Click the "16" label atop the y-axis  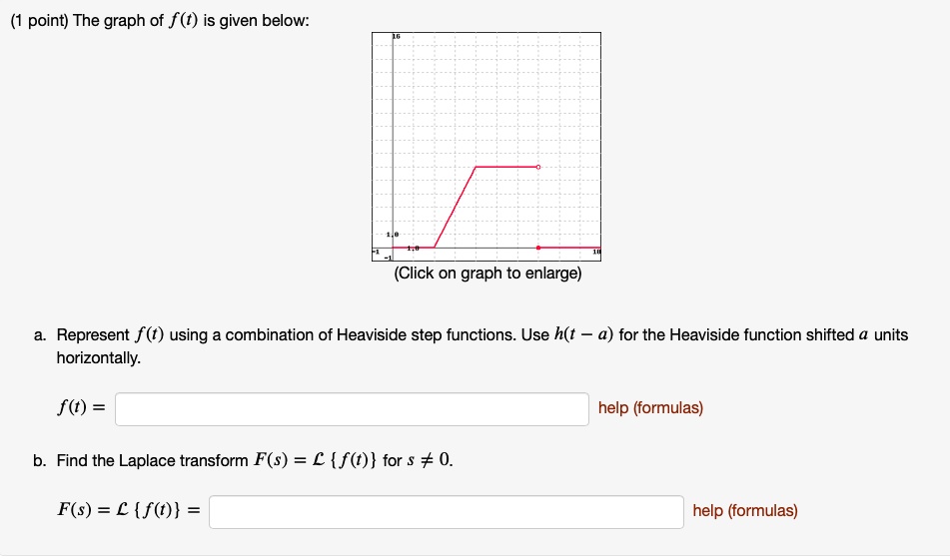coord(397,37)
